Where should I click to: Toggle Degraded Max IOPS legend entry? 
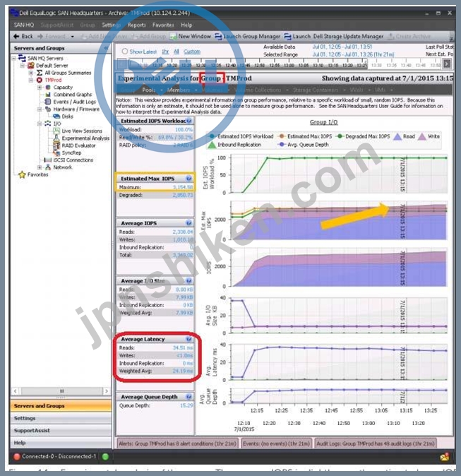[x=362, y=136]
